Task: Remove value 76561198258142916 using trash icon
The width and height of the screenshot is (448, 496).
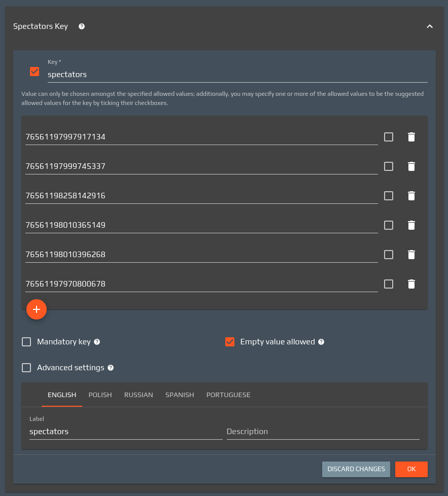Action: point(411,196)
